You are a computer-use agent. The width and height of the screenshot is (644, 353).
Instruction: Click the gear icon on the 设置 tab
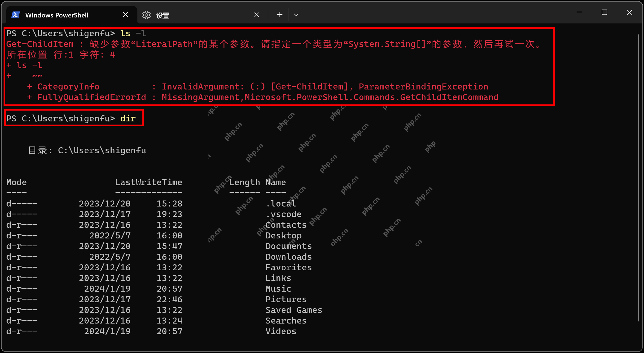147,15
